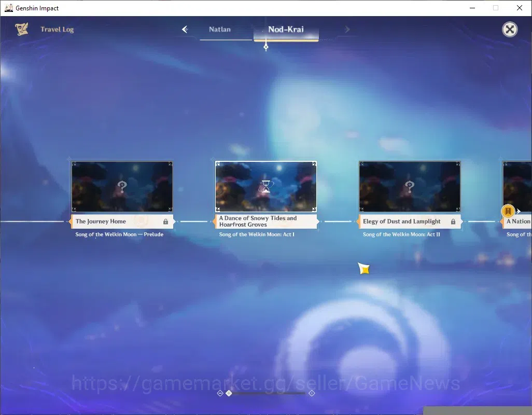Click the lock icon on Elegy of Dust and Lamplight

click(x=453, y=222)
